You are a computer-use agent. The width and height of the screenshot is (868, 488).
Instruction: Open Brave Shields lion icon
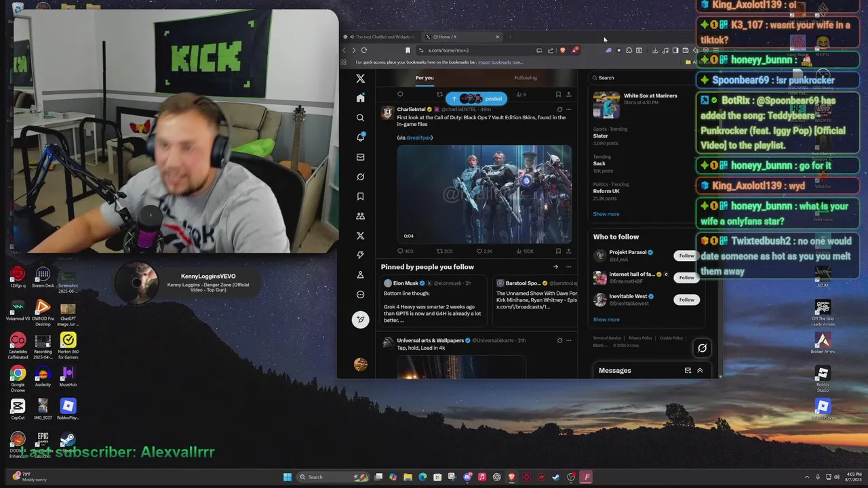(562, 50)
